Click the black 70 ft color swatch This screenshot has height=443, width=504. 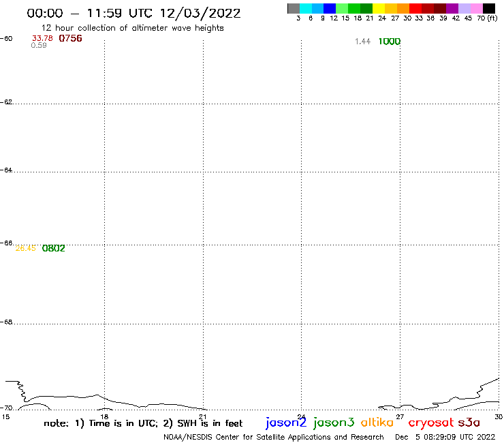coord(489,8)
